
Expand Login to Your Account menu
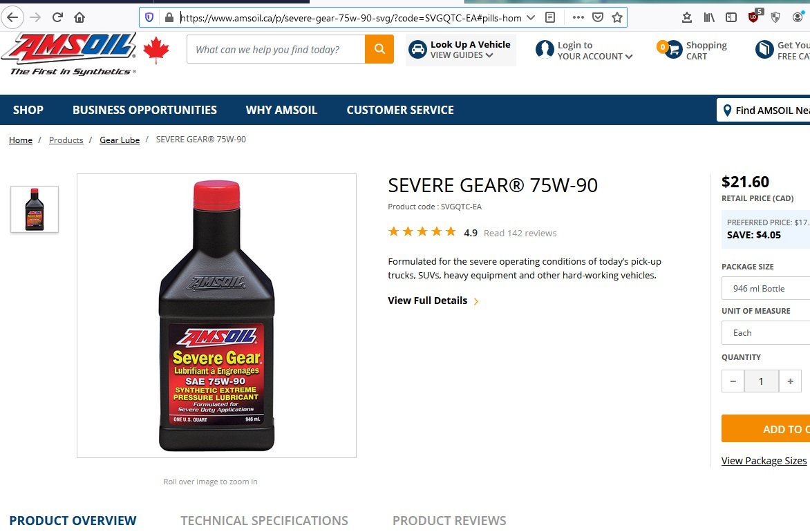pyautogui.click(x=584, y=50)
